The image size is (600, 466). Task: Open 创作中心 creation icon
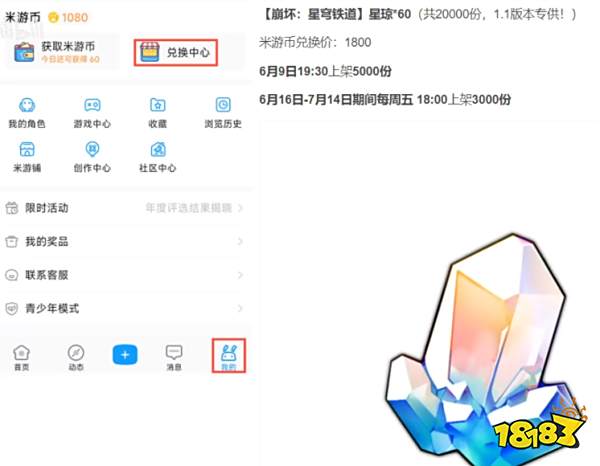click(x=92, y=149)
